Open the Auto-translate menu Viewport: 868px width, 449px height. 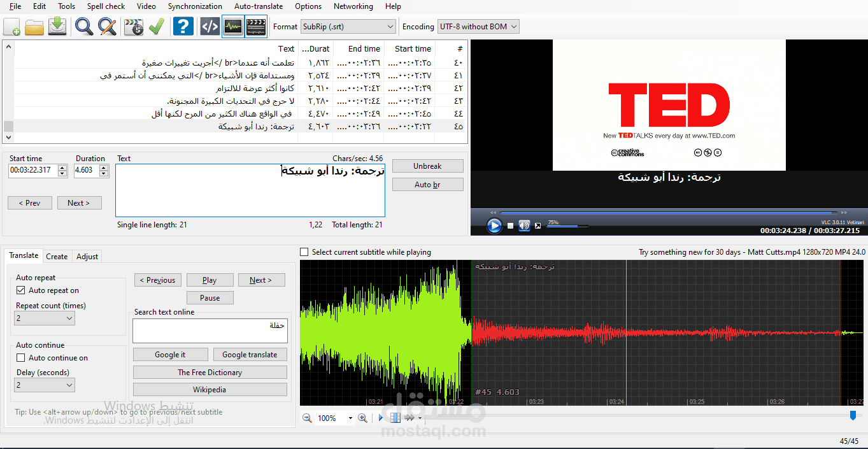[259, 6]
